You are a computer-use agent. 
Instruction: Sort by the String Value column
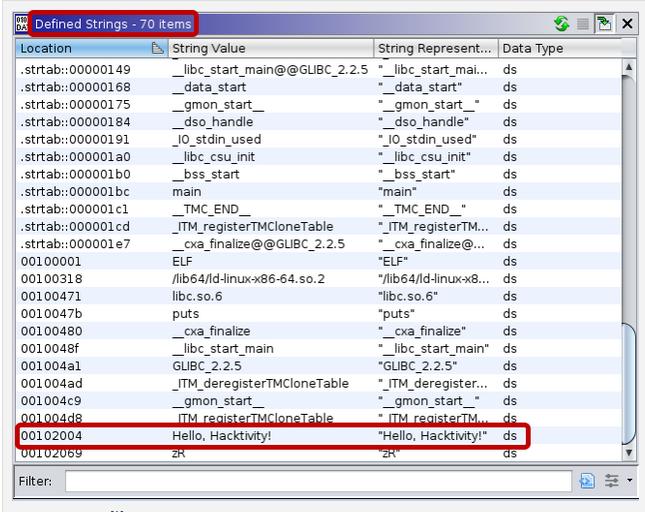tap(270, 48)
